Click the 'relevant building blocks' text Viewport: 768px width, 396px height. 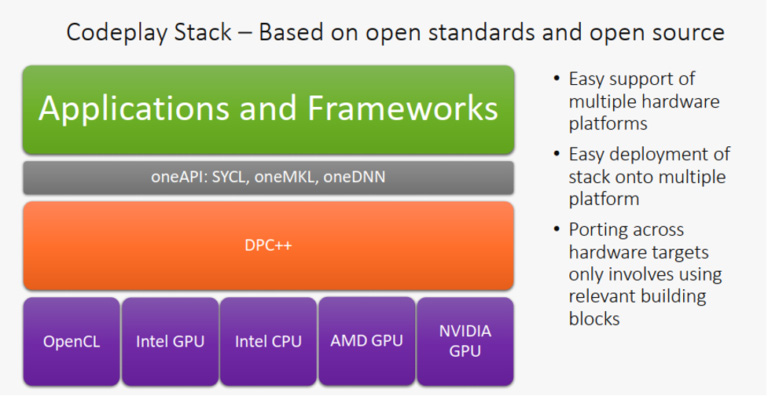tap(637, 307)
